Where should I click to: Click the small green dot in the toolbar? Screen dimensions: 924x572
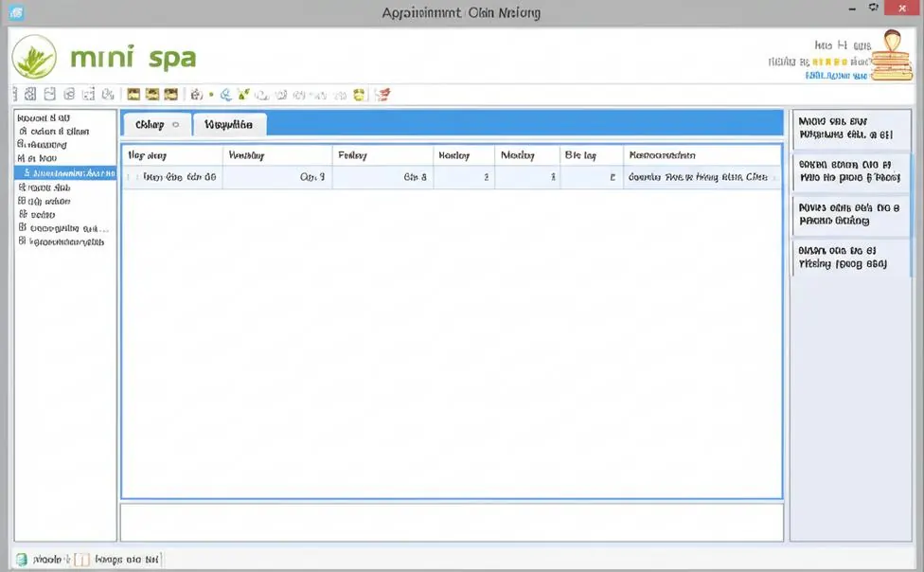coord(211,95)
